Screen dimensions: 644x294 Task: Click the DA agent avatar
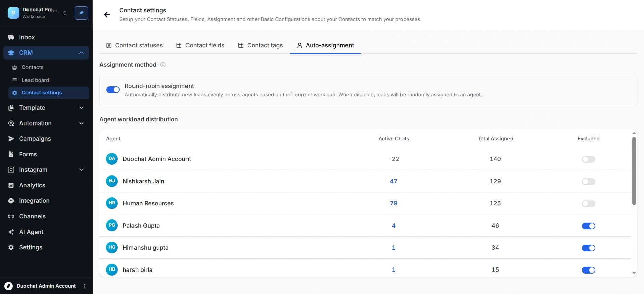(112, 159)
